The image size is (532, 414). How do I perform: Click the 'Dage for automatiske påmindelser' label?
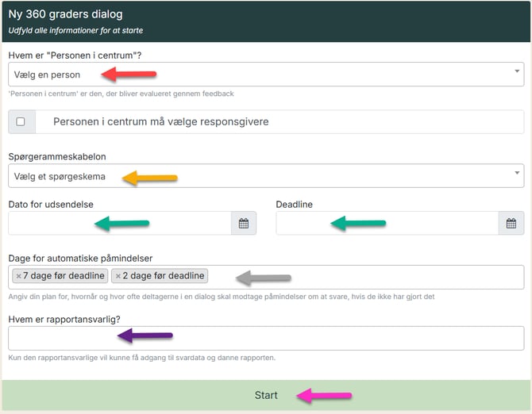(x=80, y=258)
